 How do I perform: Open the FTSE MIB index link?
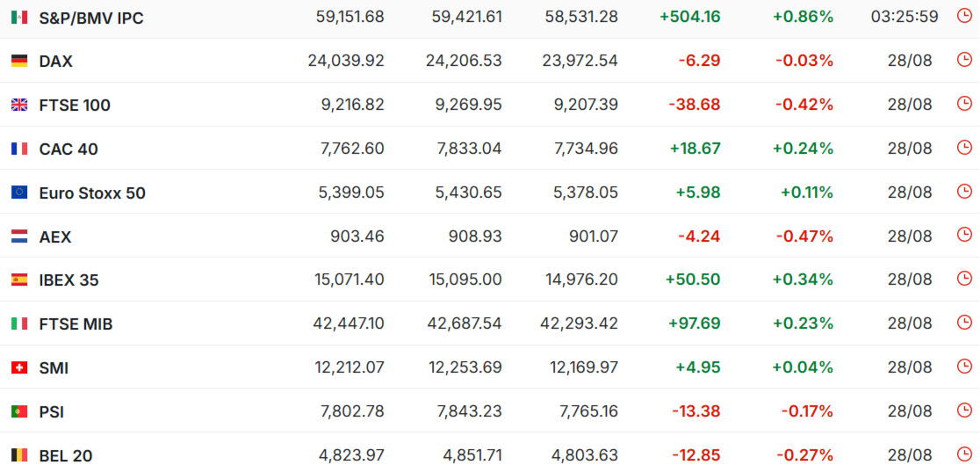tap(76, 324)
